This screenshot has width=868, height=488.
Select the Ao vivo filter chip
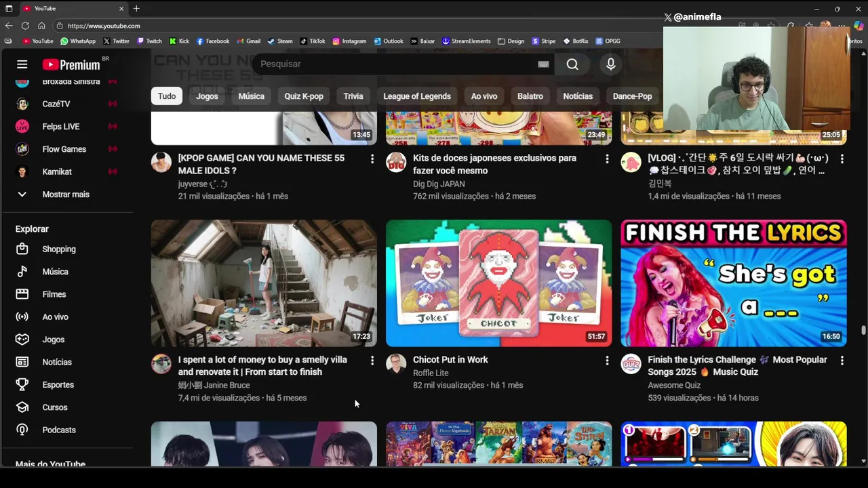coord(484,96)
